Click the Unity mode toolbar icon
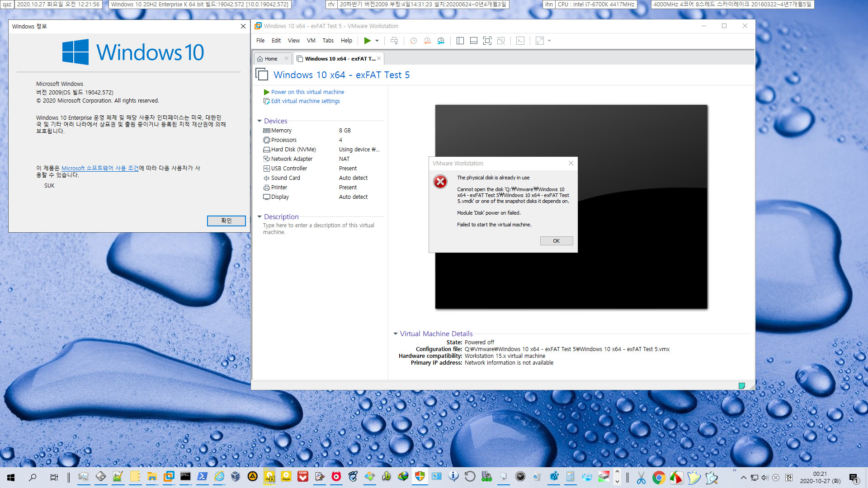This screenshot has height=488, width=868. (x=501, y=41)
